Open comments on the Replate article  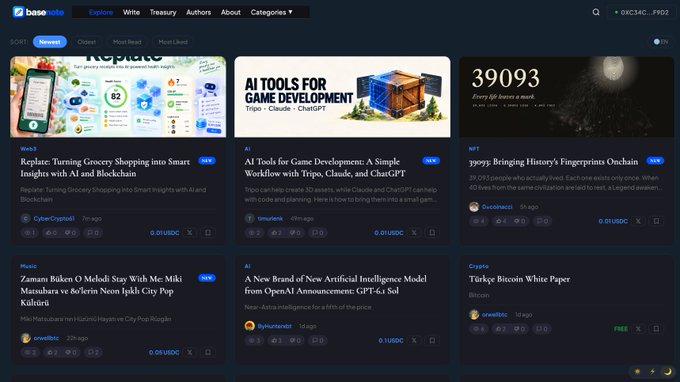[x=93, y=233]
